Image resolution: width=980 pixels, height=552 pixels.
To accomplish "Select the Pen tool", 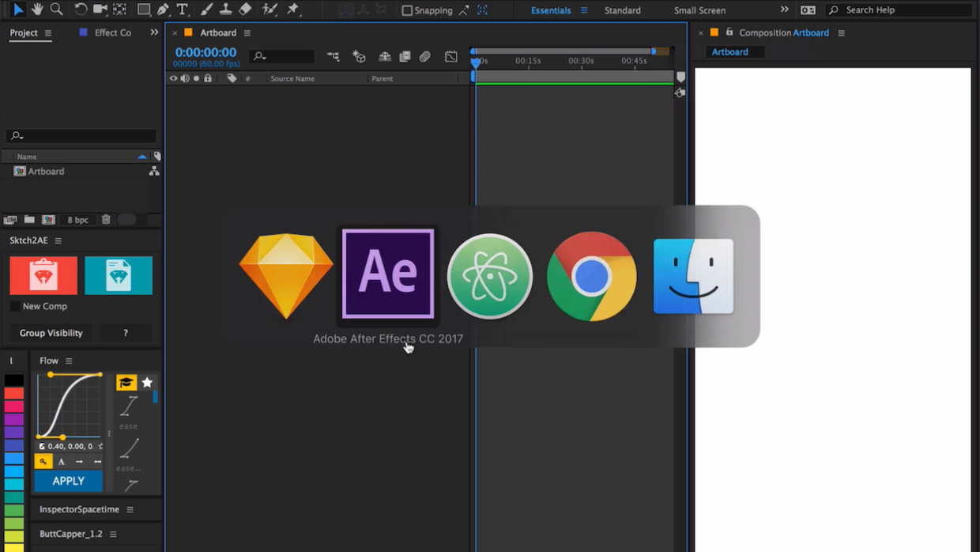I will [163, 9].
